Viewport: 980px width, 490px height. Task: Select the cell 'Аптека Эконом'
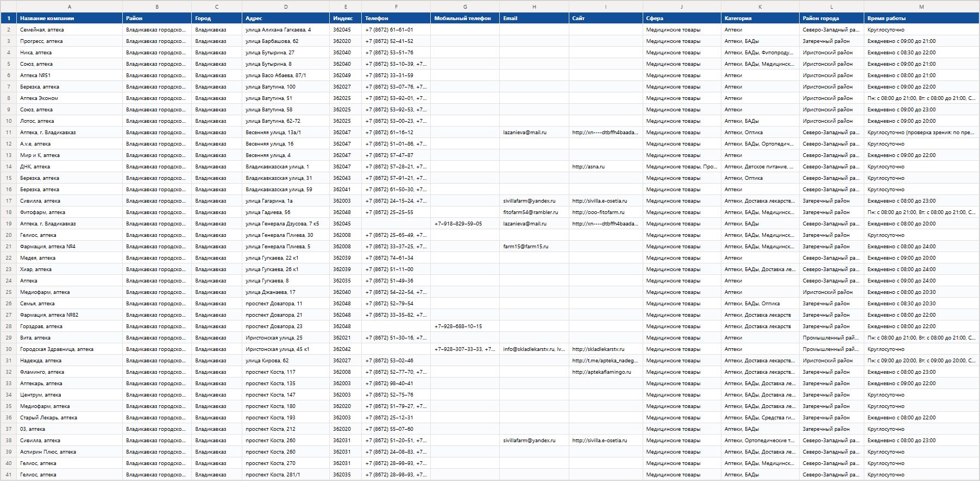point(70,98)
